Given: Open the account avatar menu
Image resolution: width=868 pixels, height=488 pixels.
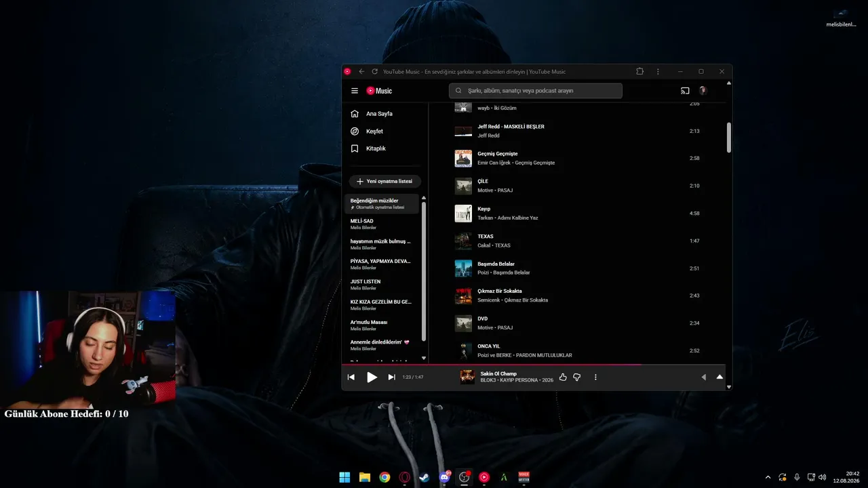Looking at the screenshot, I should [703, 91].
